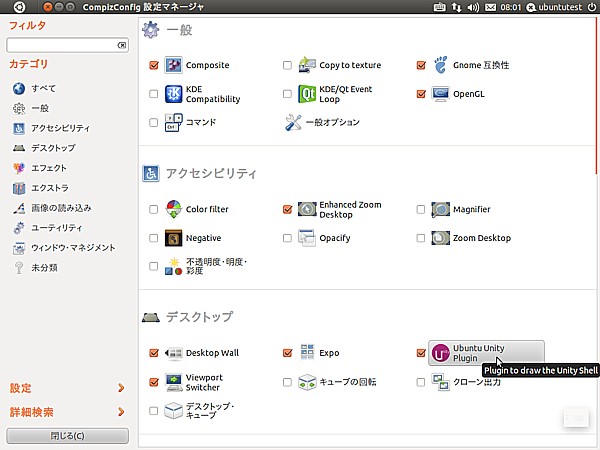Screen dimensions: 600x450
Task: Open the ubuntutest user menu
Action: 554,7
